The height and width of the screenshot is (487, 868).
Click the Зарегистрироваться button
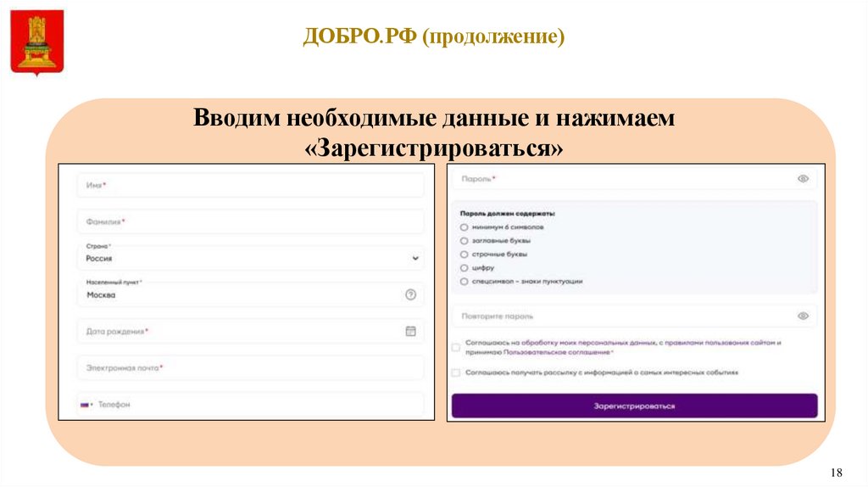[634, 406]
